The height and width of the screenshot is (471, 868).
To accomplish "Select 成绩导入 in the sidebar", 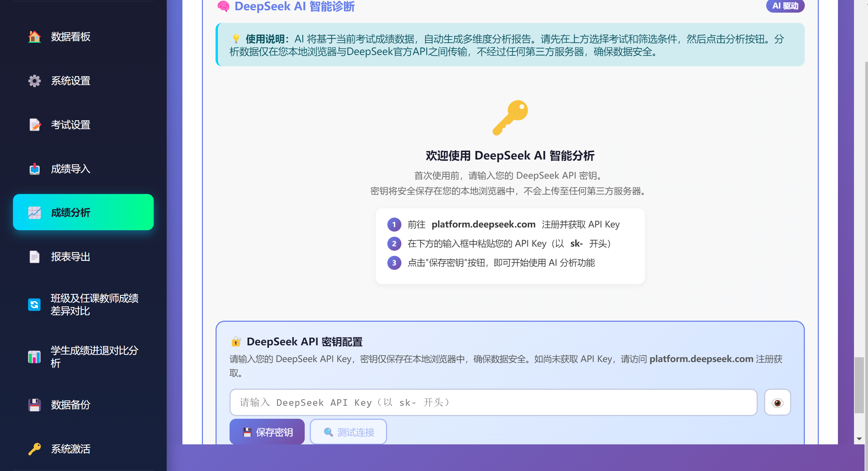I will (x=83, y=169).
